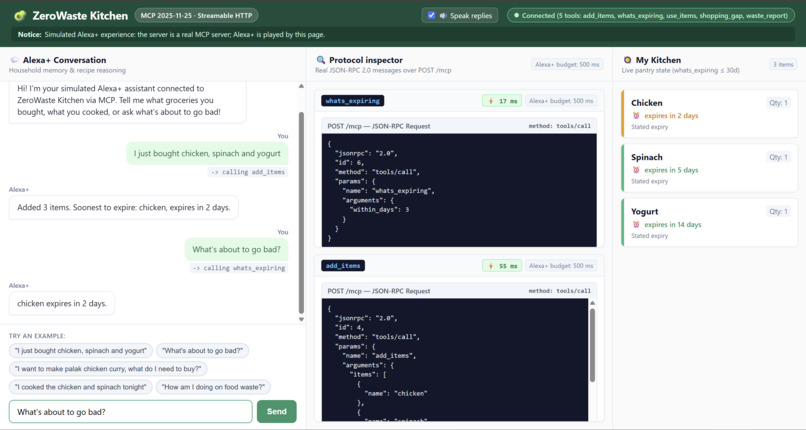
Task: Focus the message input field
Action: (x=131, y=412)
